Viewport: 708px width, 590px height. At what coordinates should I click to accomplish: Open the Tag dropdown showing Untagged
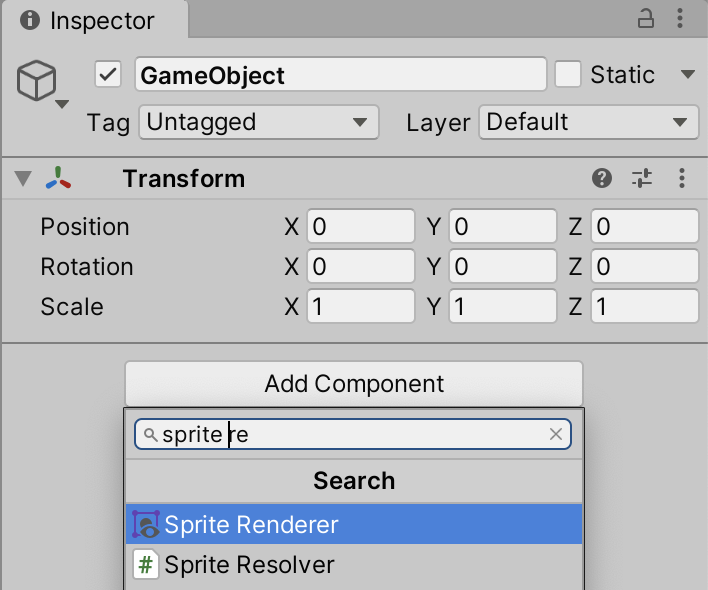[258, 123]
